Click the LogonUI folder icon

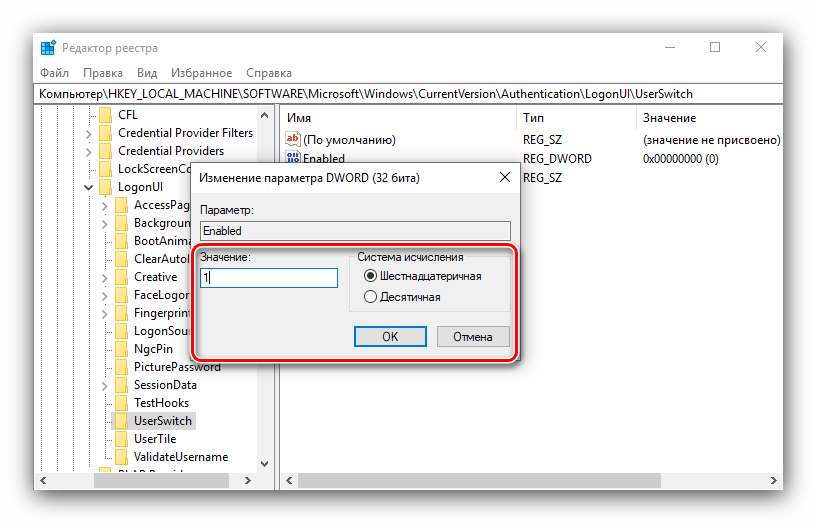click(105, 187)
